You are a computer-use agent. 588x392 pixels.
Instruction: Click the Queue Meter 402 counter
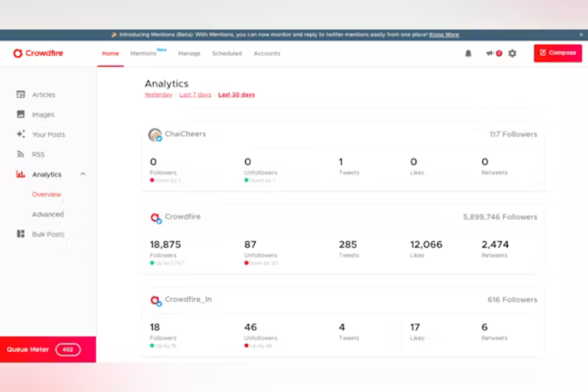pos(68,350)
